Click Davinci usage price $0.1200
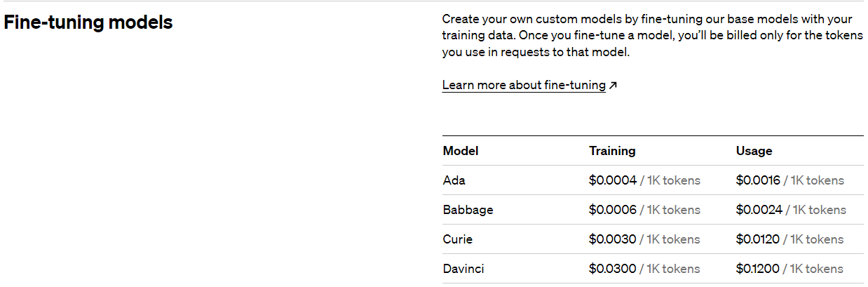The width and height of the screenshot is (868, 287). pyautogui.click(x=758, y=269)
